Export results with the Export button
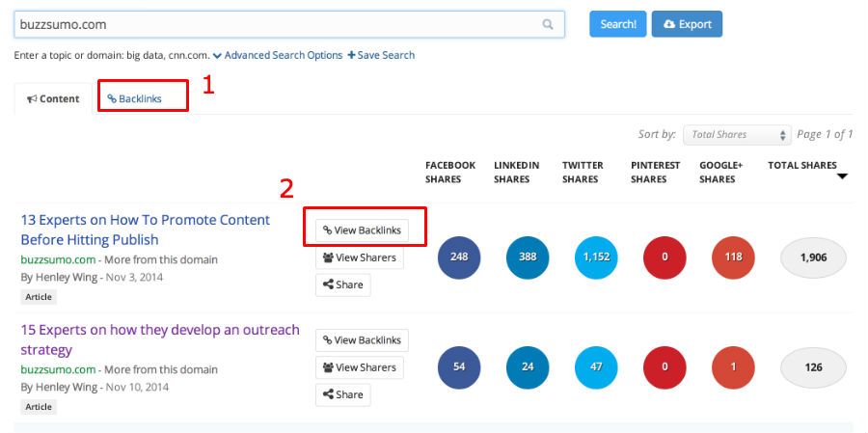This screenshot has width=868, height=433. click(687, 24)
